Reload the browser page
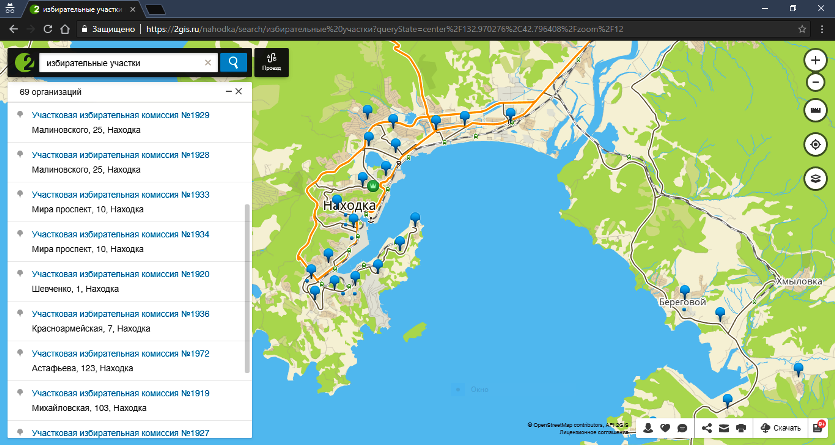This screenshot has height=445, width=835. click(48, 29)
